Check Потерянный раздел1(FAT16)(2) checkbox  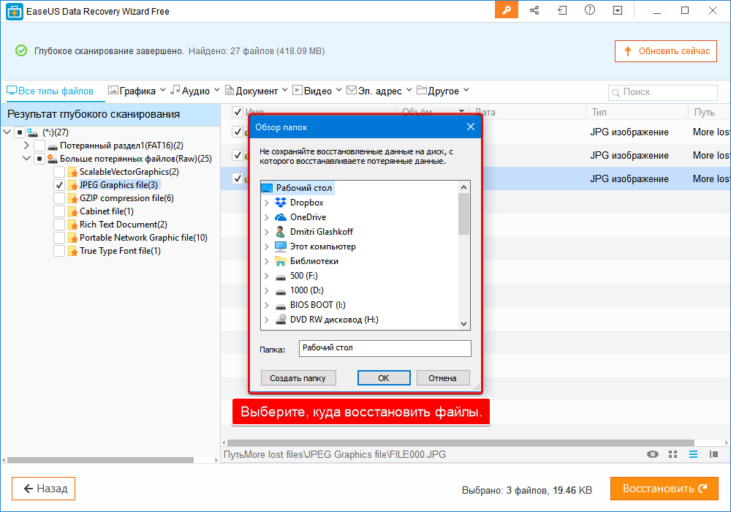click(39, 145)
